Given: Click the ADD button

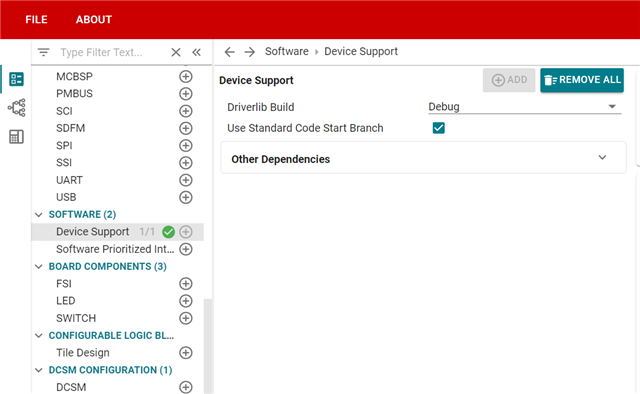Looking at the screenshot, I should point(509,80).
